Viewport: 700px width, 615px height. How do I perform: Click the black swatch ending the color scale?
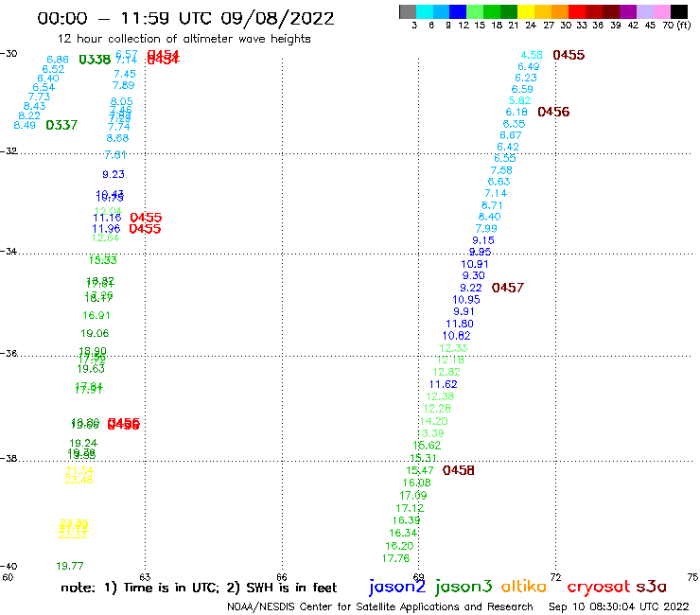tap(679, 11)
